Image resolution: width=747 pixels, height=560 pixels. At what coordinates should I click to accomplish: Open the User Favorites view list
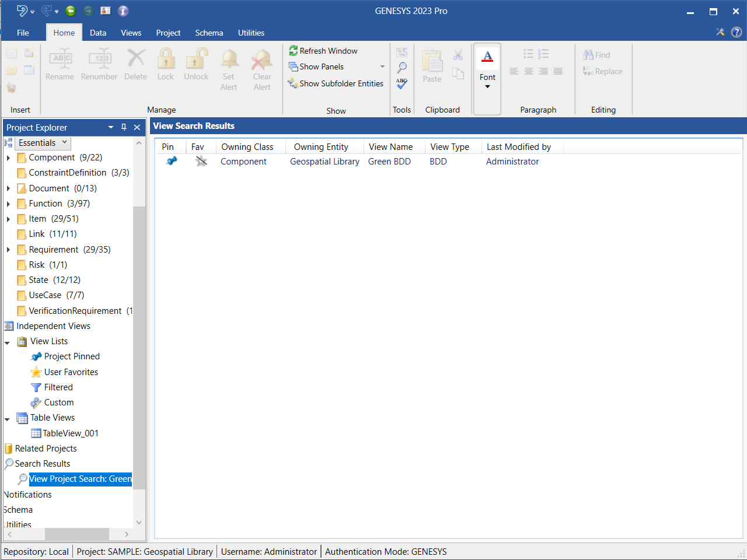[71, 372]
